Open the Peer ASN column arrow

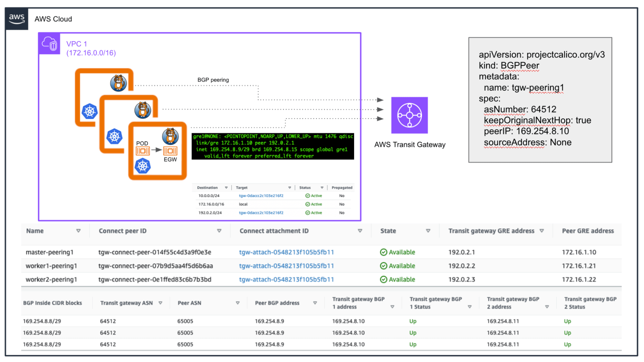tap(237, 303)
